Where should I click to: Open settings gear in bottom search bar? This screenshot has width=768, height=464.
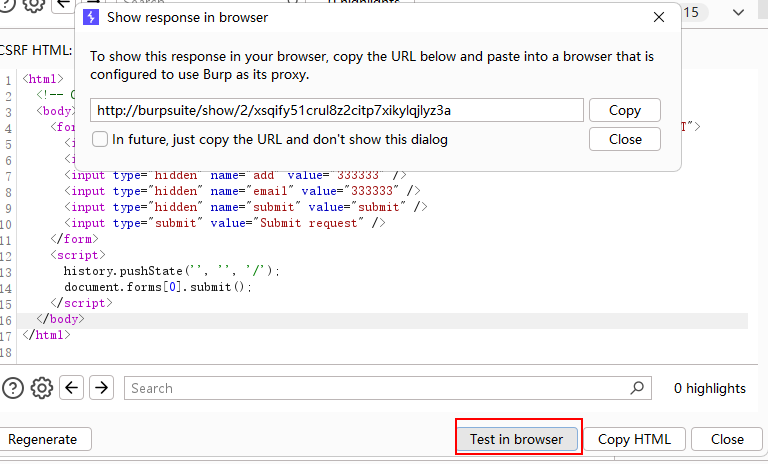tap(42, 388)
